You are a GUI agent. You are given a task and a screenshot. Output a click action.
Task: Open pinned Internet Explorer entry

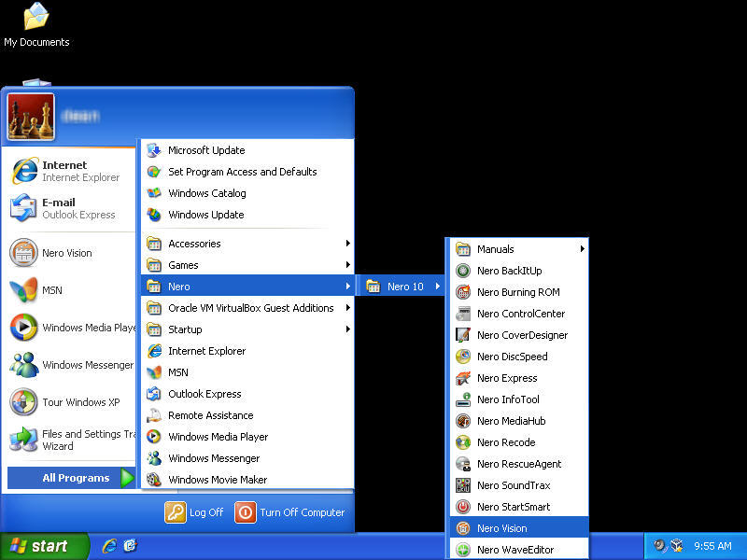69,171
